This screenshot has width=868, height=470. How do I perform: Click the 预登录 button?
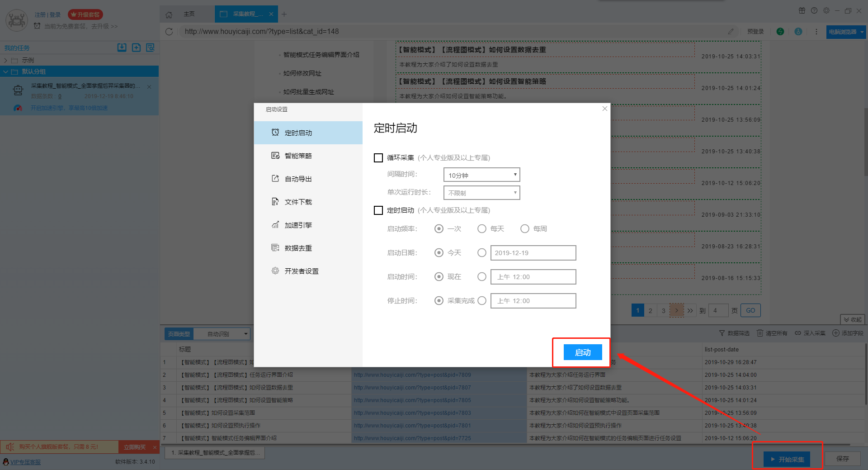[x=755, y=31]
